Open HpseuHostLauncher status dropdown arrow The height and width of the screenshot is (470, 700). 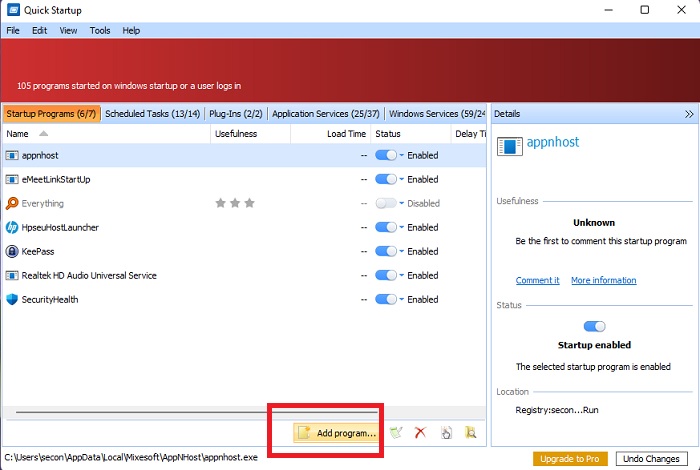(401, 227)
